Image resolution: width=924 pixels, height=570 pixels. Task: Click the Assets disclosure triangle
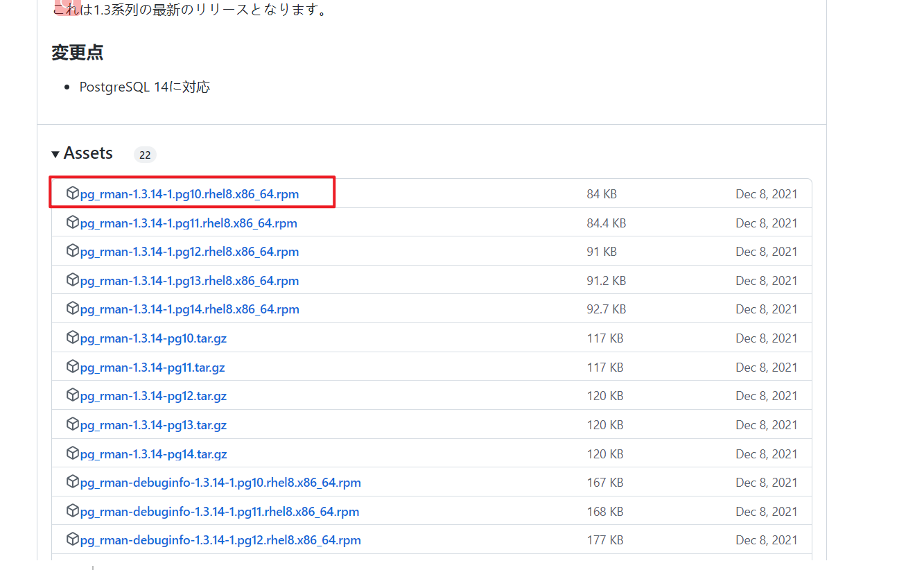pos(55,153)
